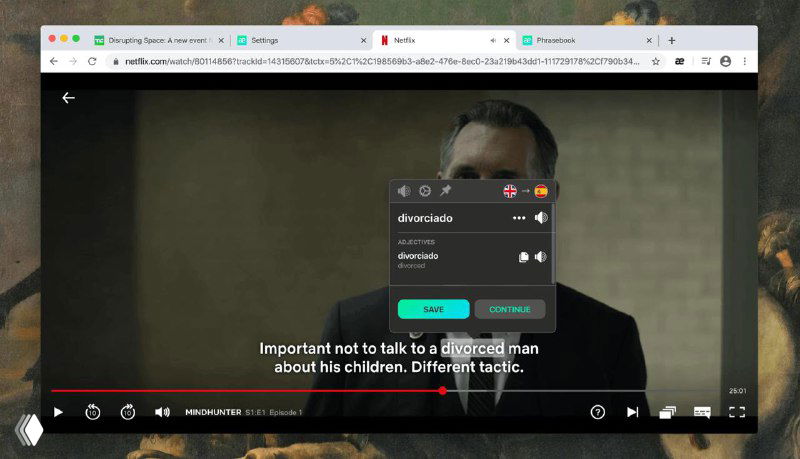Viewport: 800px width, 459px height.
Task: Skip forward 10 seconds in the video
Action: 127,411
